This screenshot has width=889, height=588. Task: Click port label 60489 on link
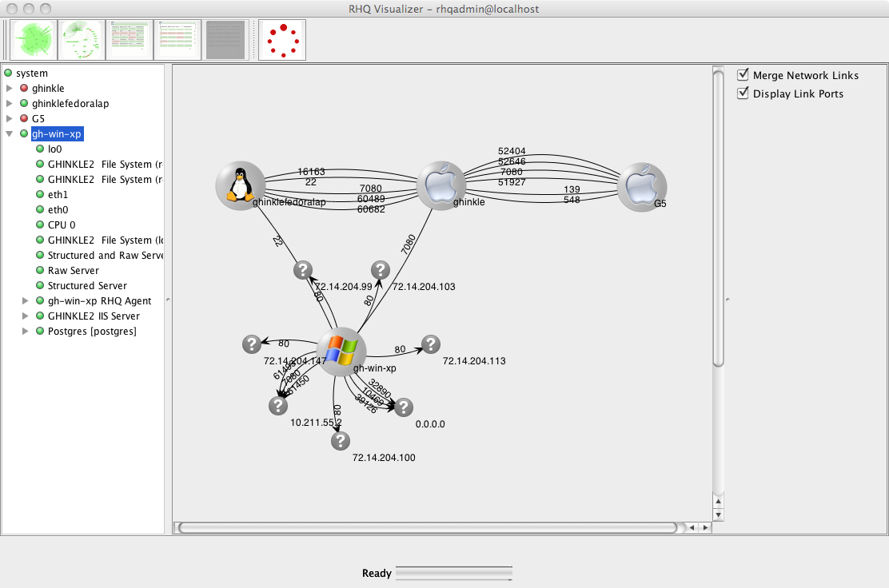click(x=372, y=199)
